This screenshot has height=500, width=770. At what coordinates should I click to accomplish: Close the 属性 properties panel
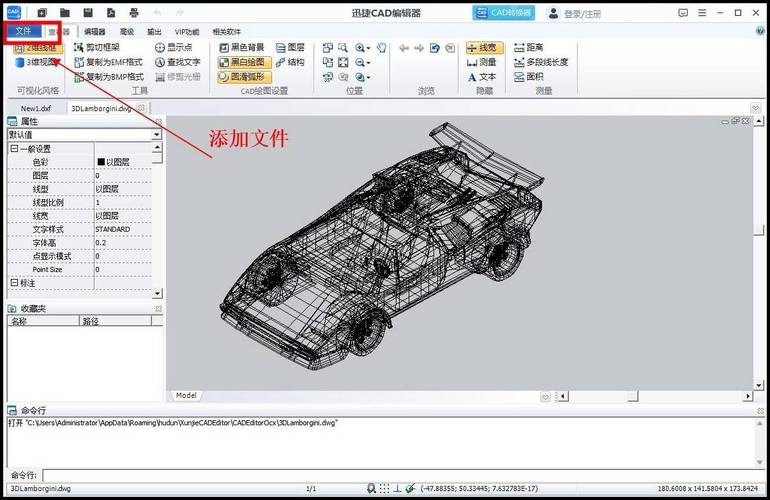[158, 121]
